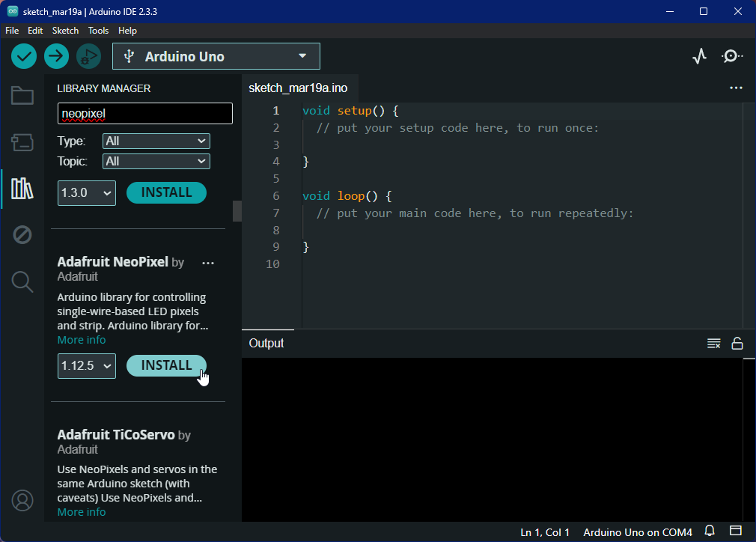Click the Upload arrow button
This screenshot has width=756, height=542.
(56, 56)
